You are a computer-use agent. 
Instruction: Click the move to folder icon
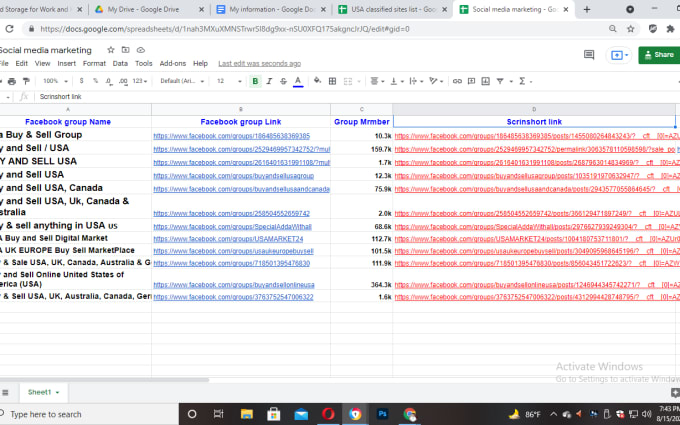(125, 50)
